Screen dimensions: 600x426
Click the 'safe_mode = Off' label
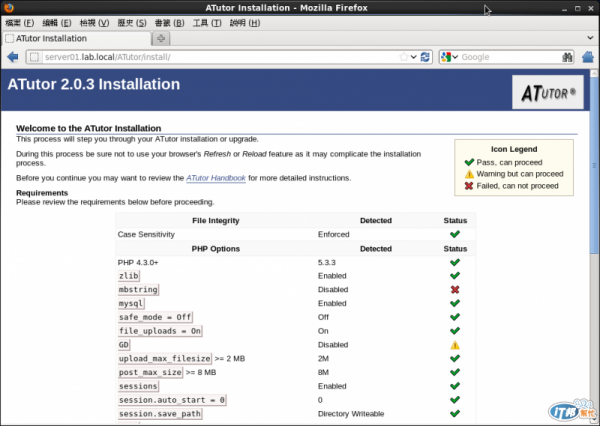coord(155,317)
